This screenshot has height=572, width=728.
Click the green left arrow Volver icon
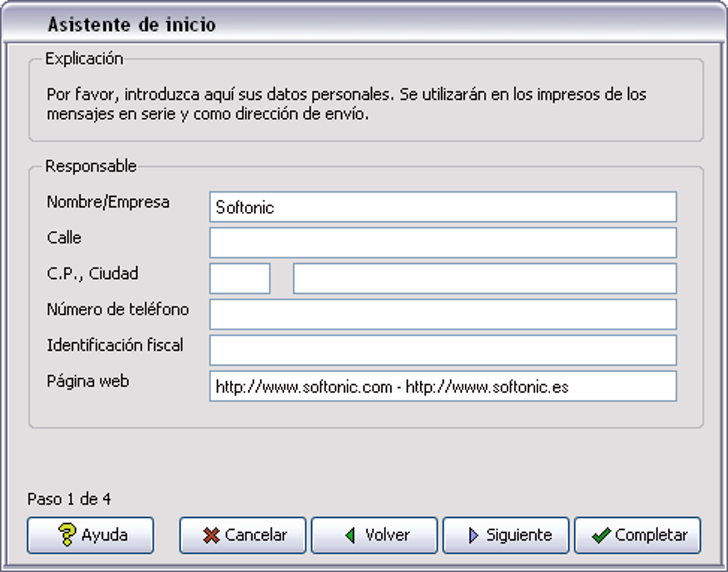pos(350,536)
